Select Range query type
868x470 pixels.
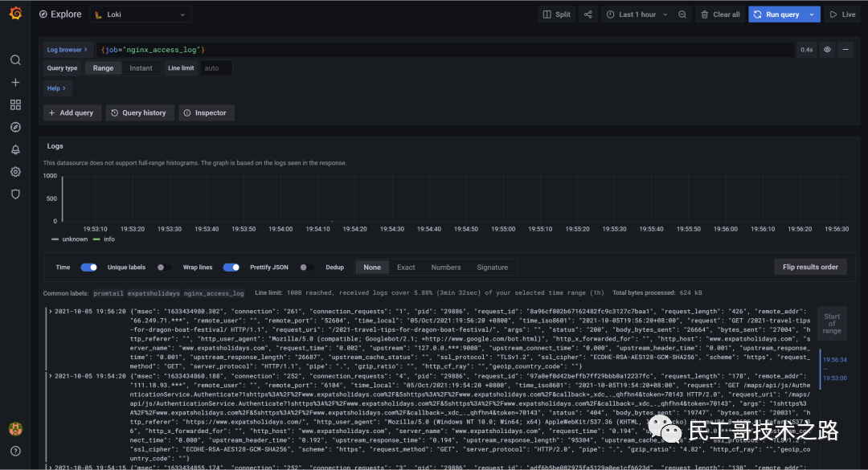click(x=103, y=68)
